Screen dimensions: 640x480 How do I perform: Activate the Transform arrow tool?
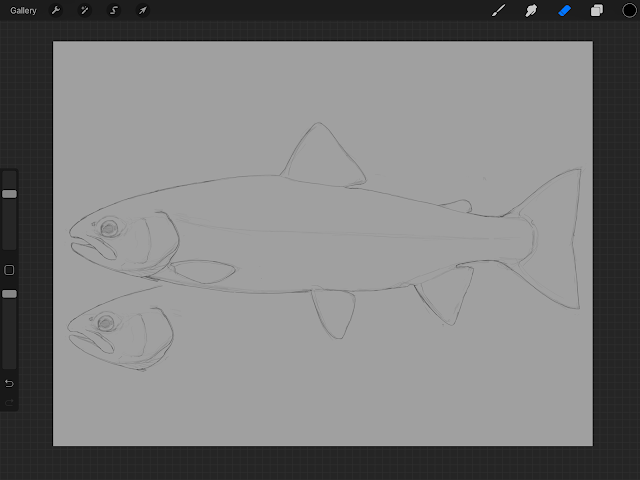[142, 10]
